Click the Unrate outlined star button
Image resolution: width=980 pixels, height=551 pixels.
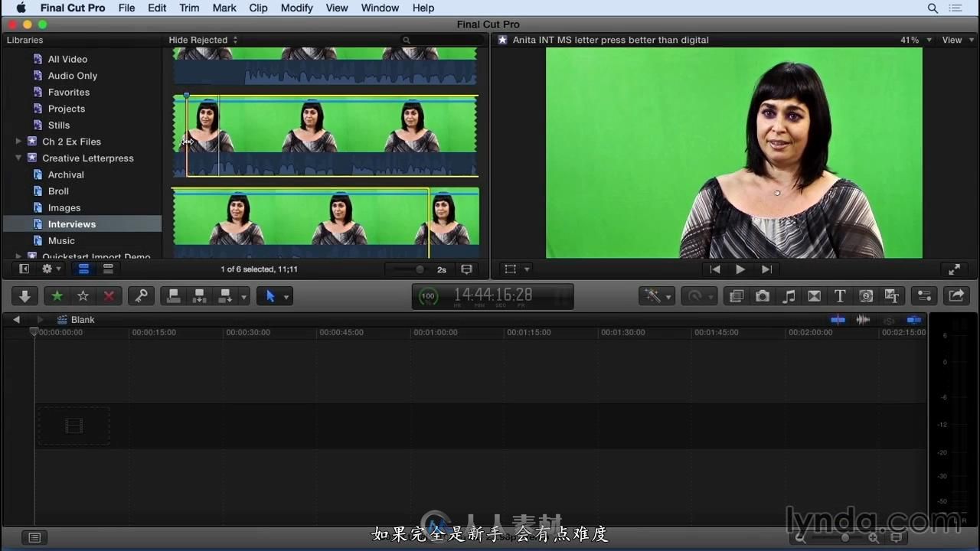(83, 296)
